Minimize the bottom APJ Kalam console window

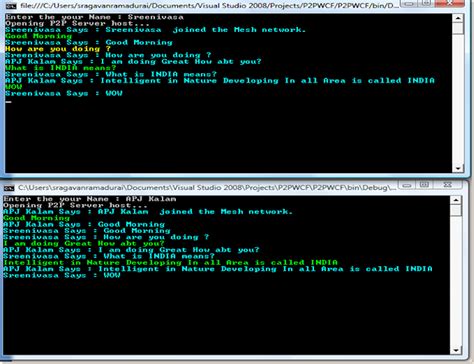[406, 185]
